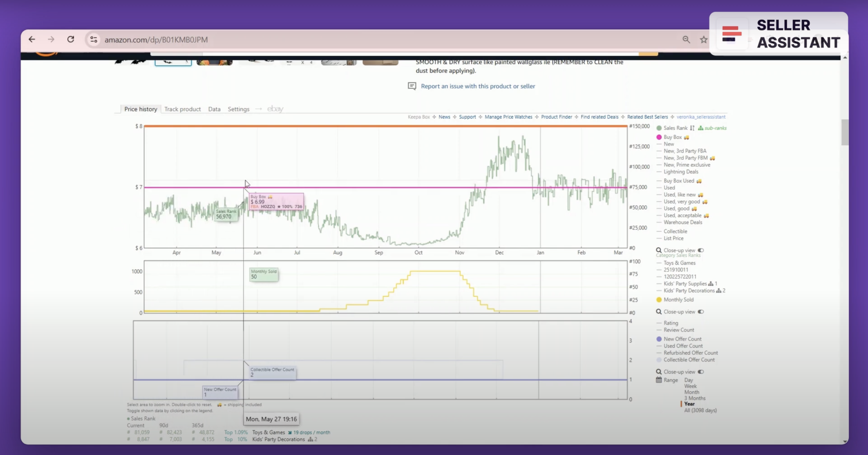Click the sub-ranks hierarchy icon

click(x=701, y=128)
